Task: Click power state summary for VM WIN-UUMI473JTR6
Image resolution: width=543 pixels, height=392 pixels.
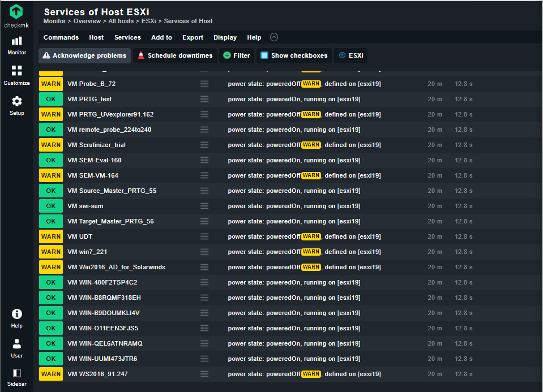Action: pos(294,359)
